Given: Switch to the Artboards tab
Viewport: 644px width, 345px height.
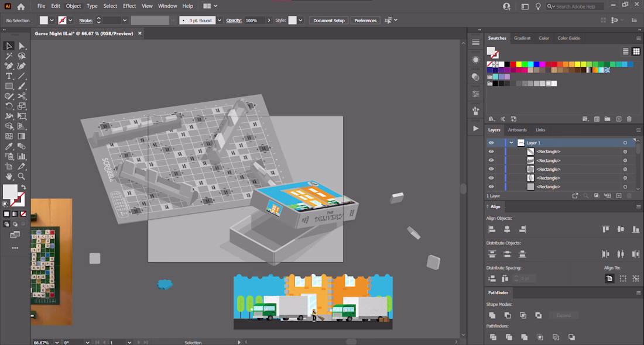Looking at the screenshot, I should click(517, 130).
